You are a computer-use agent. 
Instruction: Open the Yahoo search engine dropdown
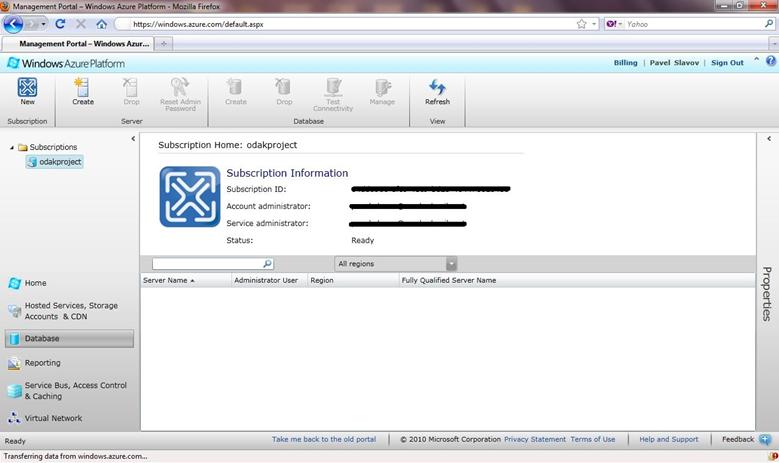tap(614, 24)
